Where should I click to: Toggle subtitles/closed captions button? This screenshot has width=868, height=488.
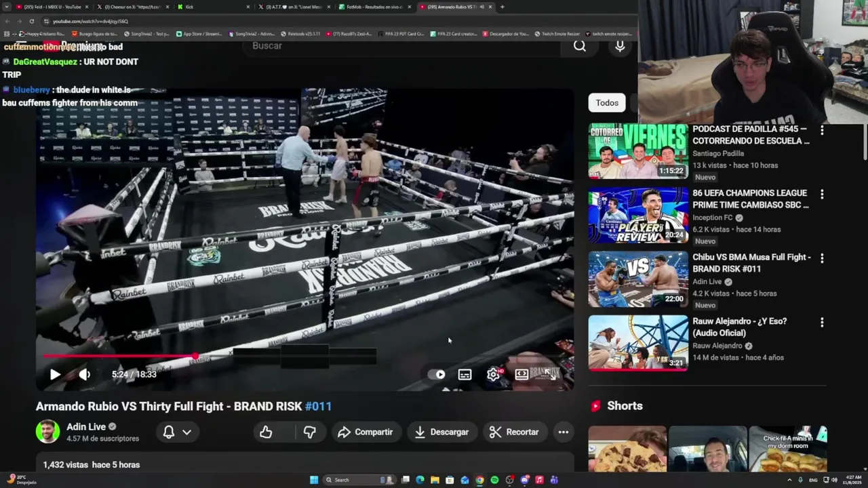(465, 374)
